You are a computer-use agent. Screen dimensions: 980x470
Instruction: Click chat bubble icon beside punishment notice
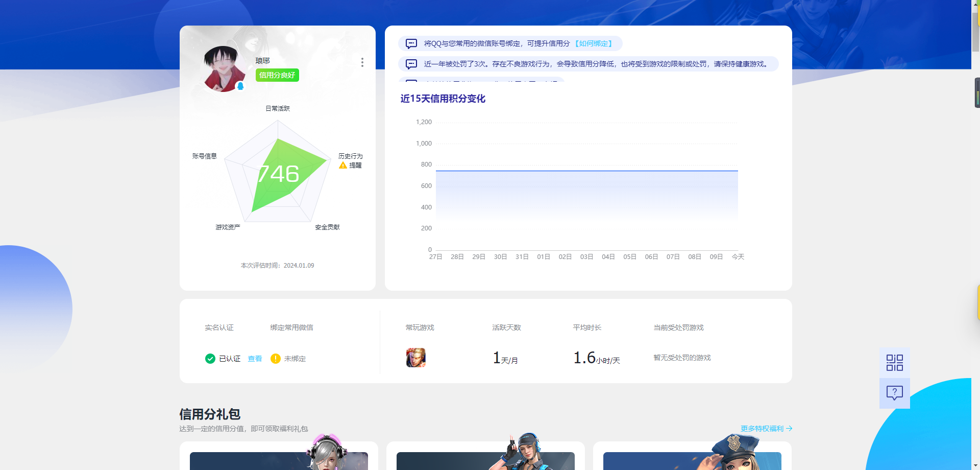click(x=411, y=64)
